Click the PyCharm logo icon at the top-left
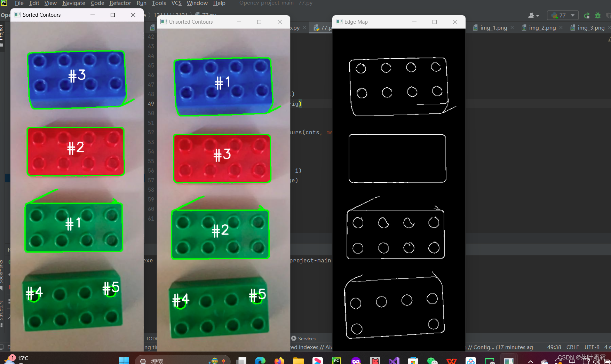The height and width of the screenshot is (364, 611). (x=4, y=3)
